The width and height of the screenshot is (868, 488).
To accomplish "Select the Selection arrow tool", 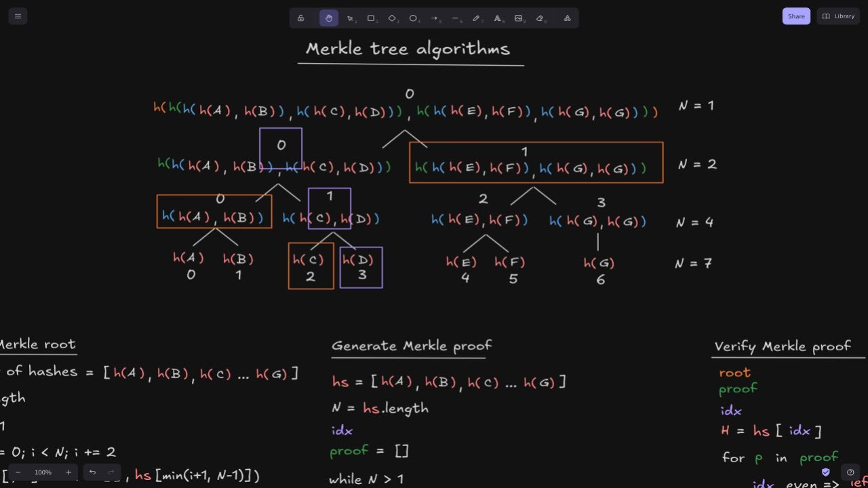I will (x=350, y=18).
